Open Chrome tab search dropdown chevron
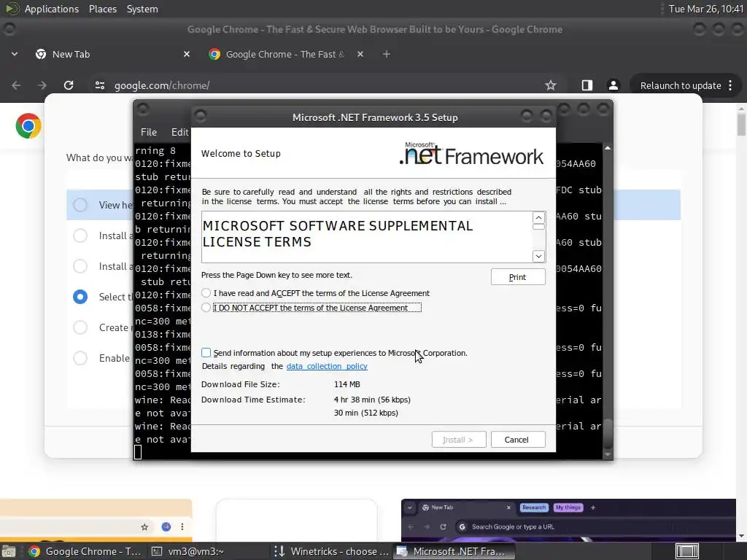 [x=15, y=54]
